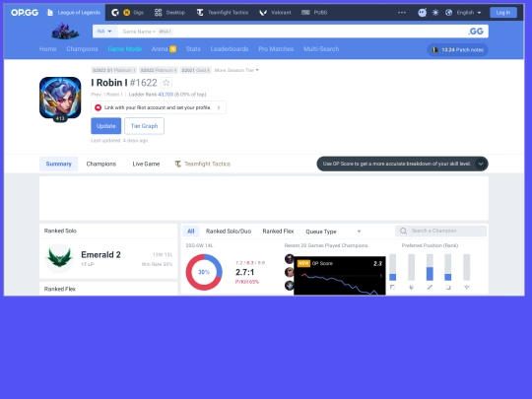Select the Live Game tab
This screenshot has width=532, height=399.
[146, 164]
